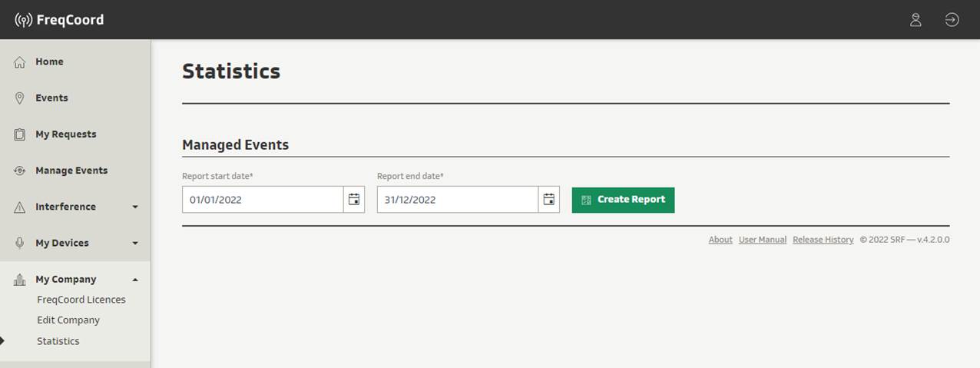
Task: Open the Edit Company menu item
Action: pos(68,320)
